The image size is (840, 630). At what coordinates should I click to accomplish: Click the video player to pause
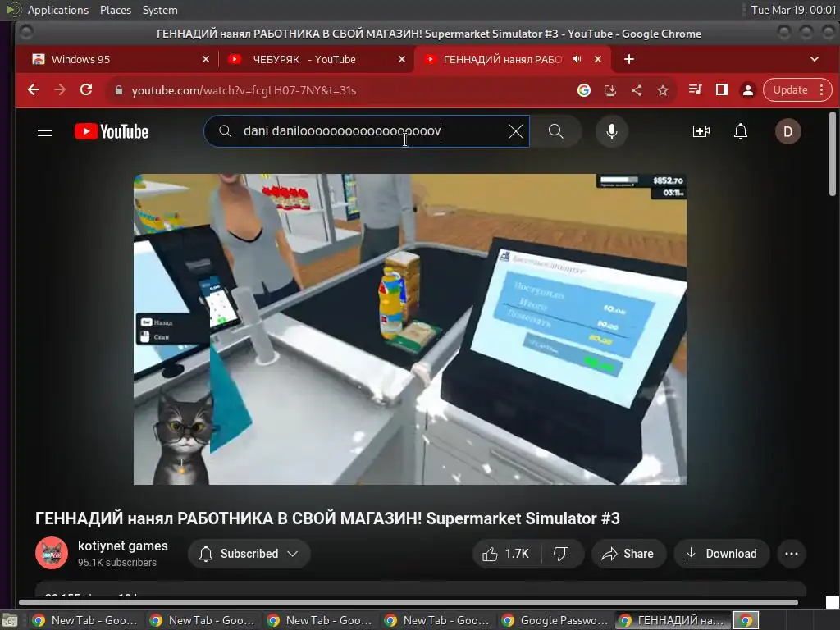tap(410, 329)
